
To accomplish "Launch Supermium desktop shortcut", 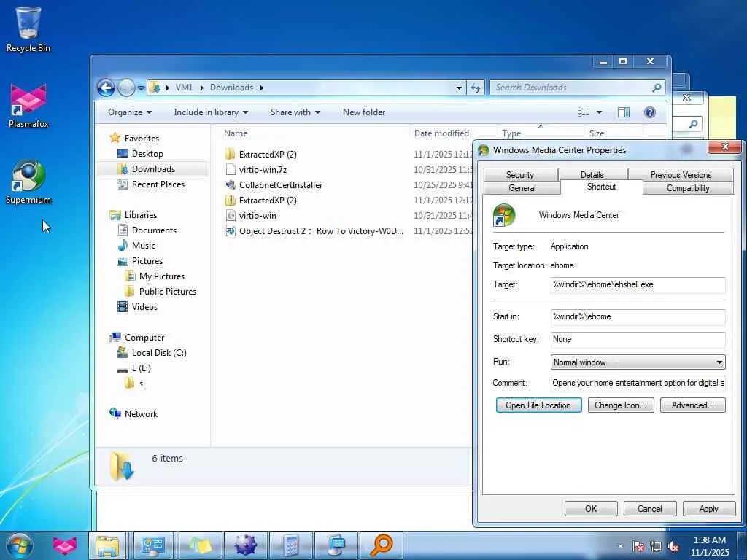I will pyautogui.click(x=28, y=182).
